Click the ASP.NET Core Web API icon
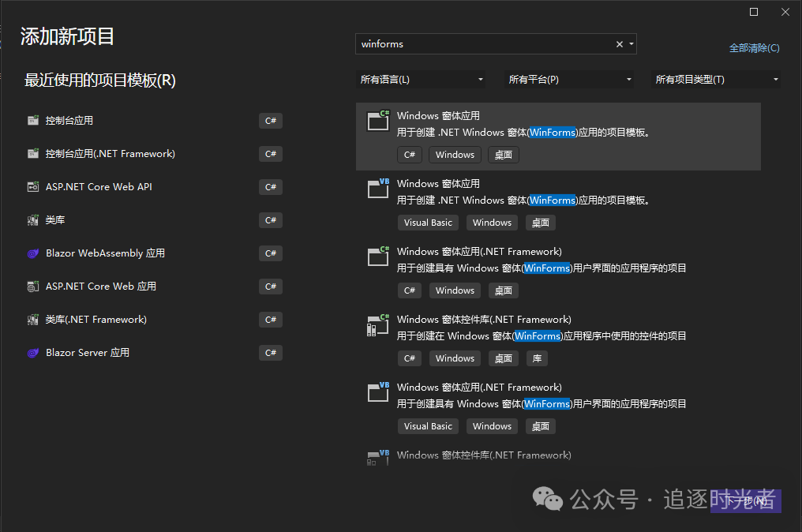The width and height of the screenshot is (802, 532). (x=33, y=187)
